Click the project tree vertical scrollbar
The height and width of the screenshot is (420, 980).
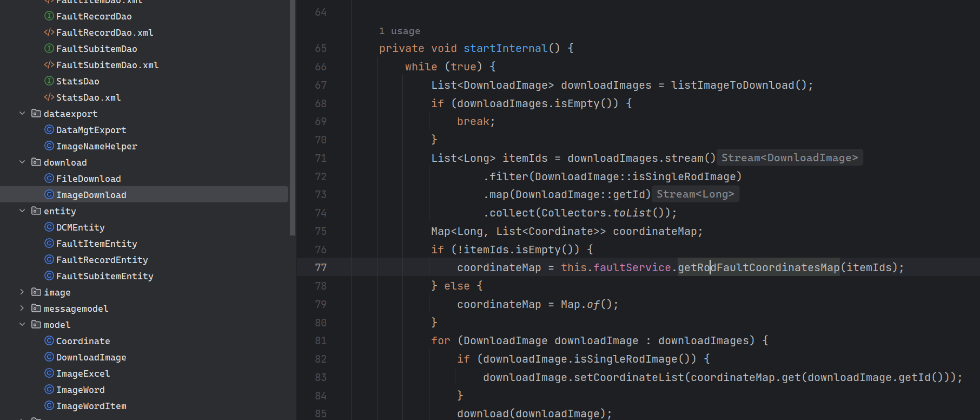pyautogui.click(x=293, y=117)
